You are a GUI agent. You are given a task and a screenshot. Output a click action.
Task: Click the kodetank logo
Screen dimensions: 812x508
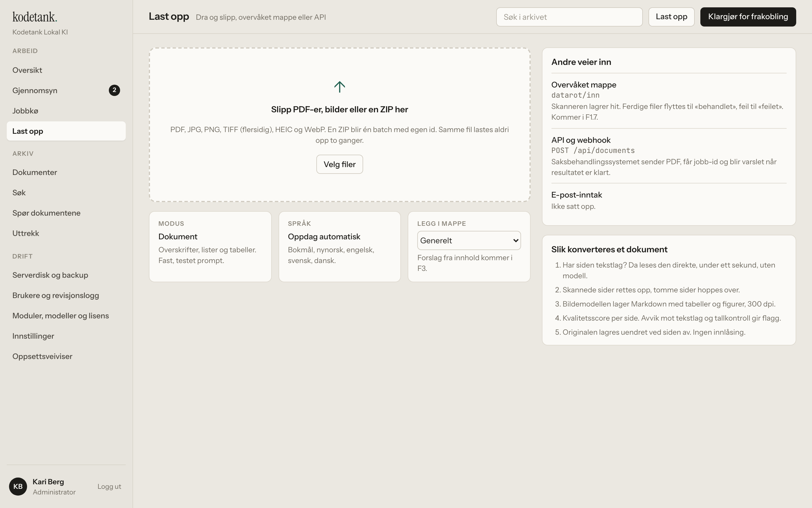pos(35,17)
